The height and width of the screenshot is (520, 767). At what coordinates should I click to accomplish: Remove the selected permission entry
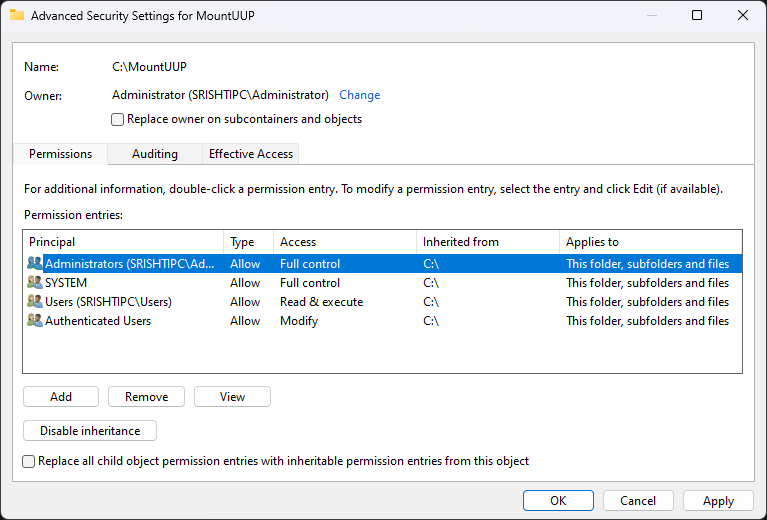(146, 397)
